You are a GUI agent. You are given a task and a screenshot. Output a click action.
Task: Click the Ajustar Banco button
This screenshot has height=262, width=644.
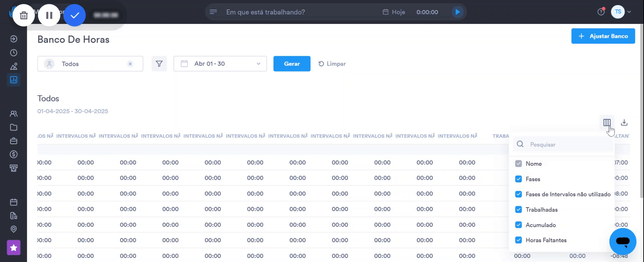point(603,36)
